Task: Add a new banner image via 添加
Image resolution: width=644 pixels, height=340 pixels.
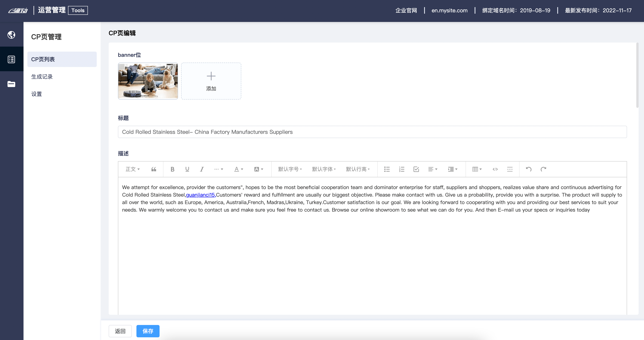Action: click(x=211, y=81)
